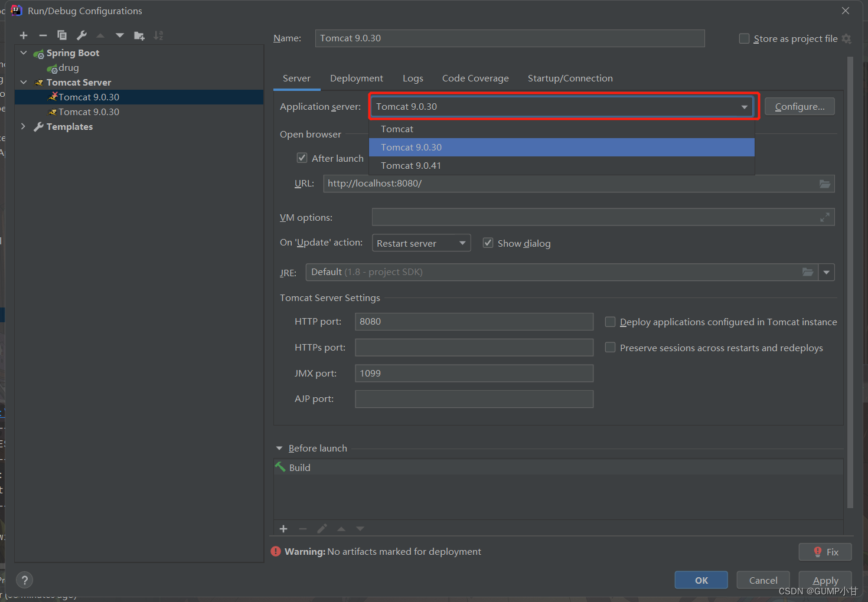Select the highlighted Tomcat 9.0.30 configuration
The image size is (868, 602).
click(x=139, y=97)
